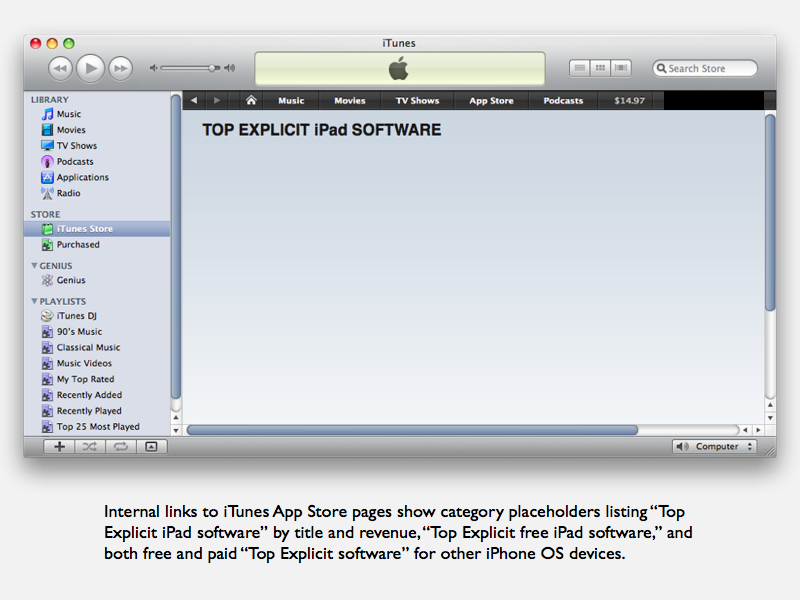Viewport: 800px width, 600px height.
Task: Open the Music store tab
Action: 291,101
